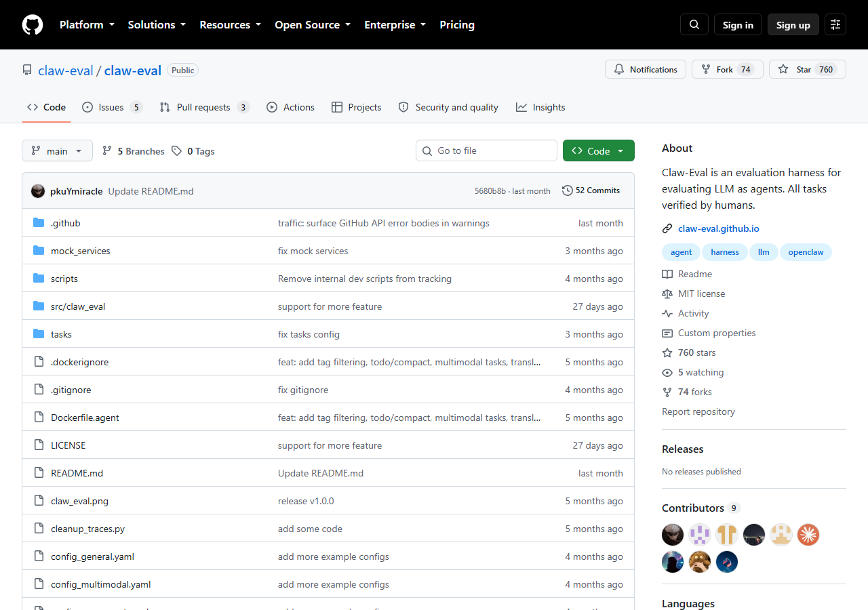The width and height of the screenshot is (868, 610).
Task: Switch to the Security and quality tab
Action: (x=448, y=107)
